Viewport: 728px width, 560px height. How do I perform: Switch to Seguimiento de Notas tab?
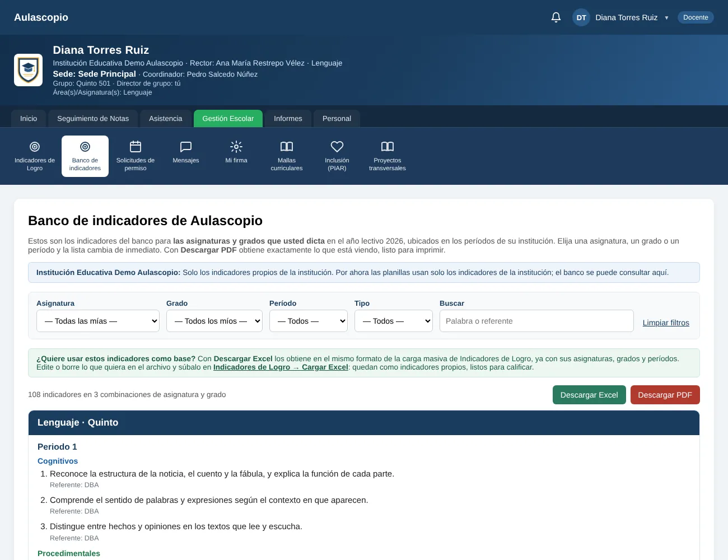tap(93, 118)
